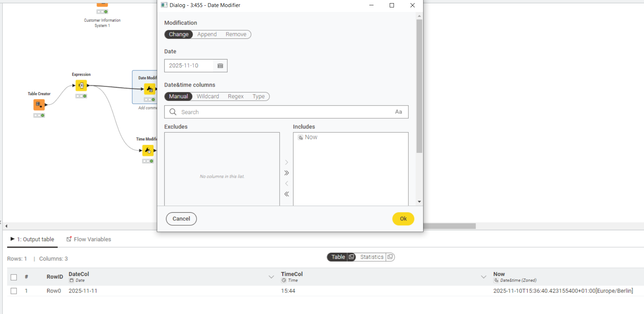The width and height of the screenshot is (644, 314).
Task: Click the Time Modifier node icon
Action: [x=148, y=151]
